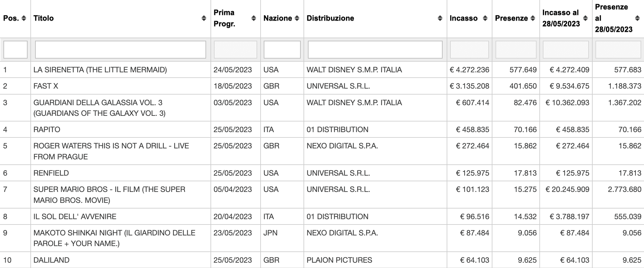
Task: Sort by Presenze al 28/05/2023 arrows
Action: pos(637,18)
